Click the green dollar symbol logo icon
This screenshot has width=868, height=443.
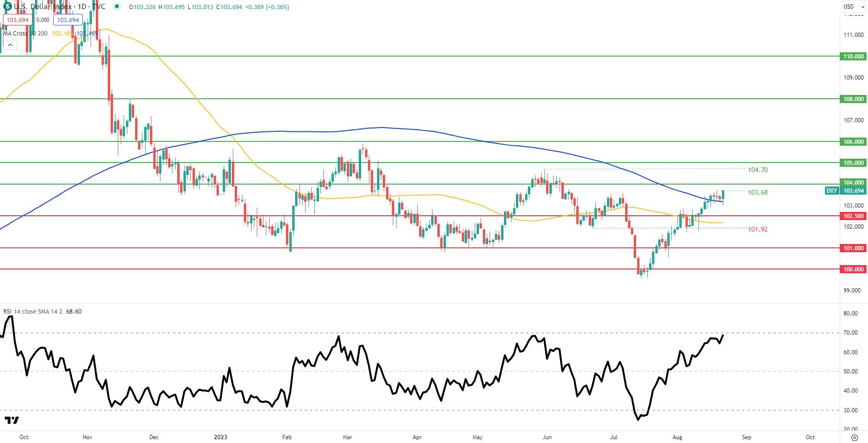pos(7,7)
